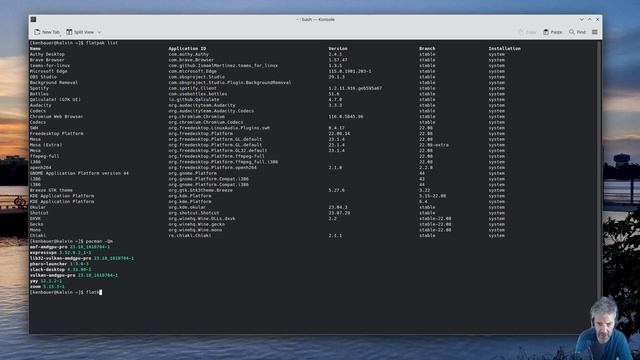Click 'org.kde.okular' application ID
This screenshot has height=360, width=640.
coord(187,207)
